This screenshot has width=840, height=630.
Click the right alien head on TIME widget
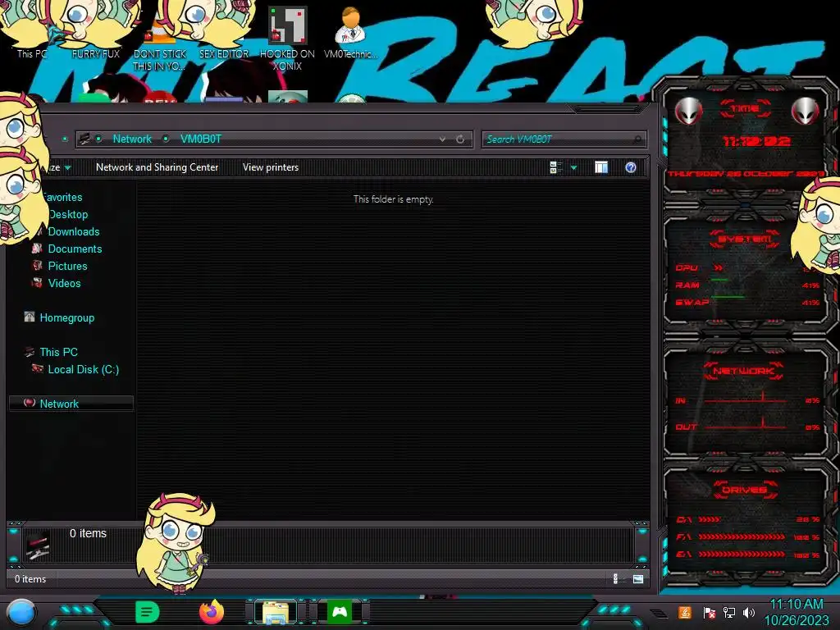click(806, 111)
